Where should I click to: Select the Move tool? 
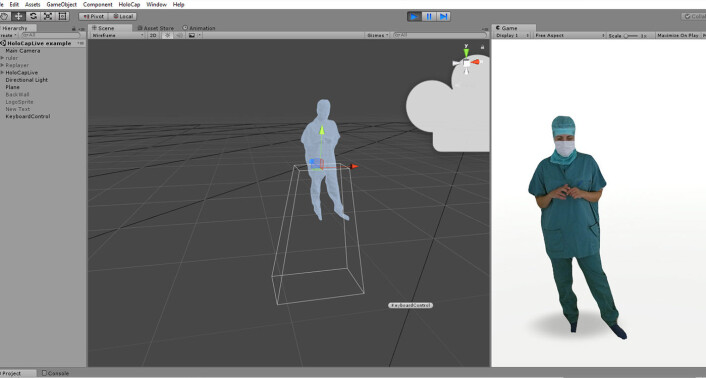[18, 16]
